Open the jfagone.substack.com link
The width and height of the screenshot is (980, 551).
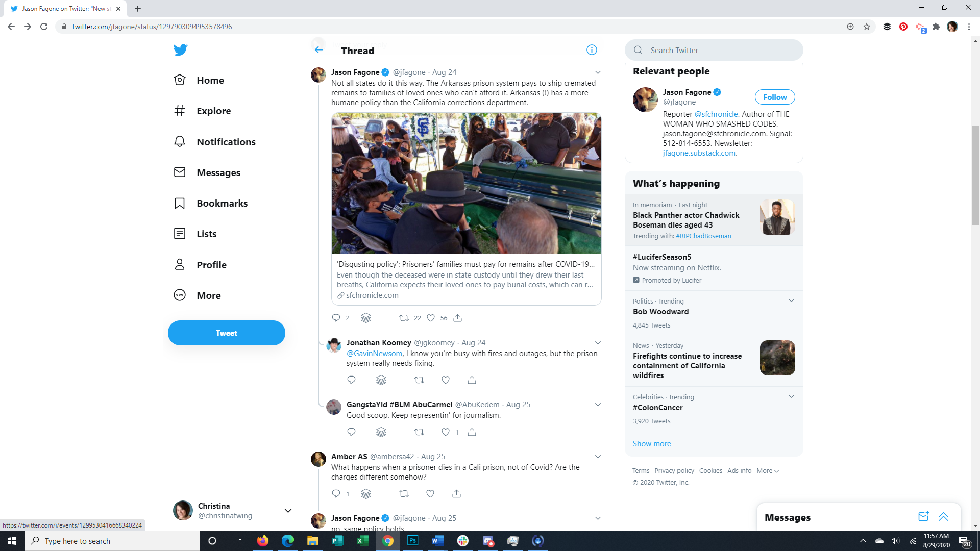tap(699, 153)
